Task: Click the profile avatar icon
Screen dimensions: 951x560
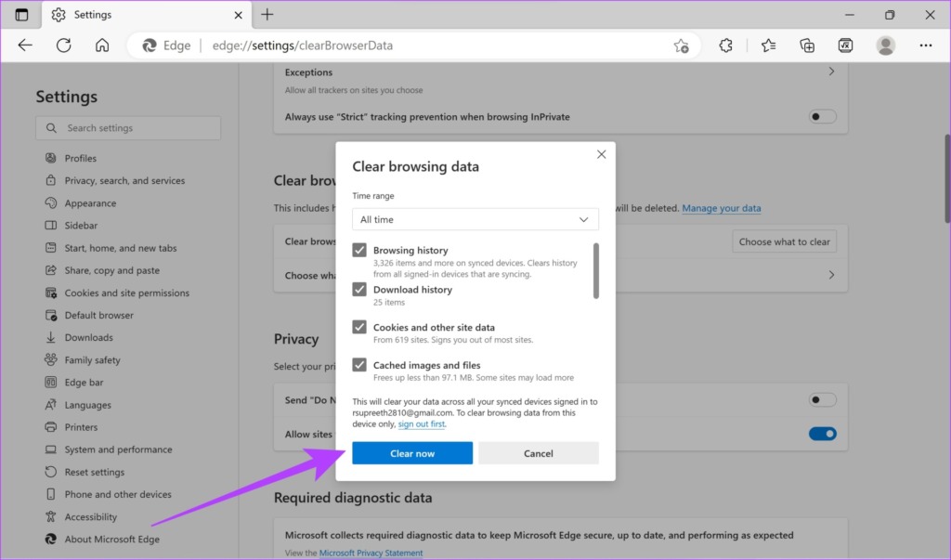Action: click(x=885, y=45)
